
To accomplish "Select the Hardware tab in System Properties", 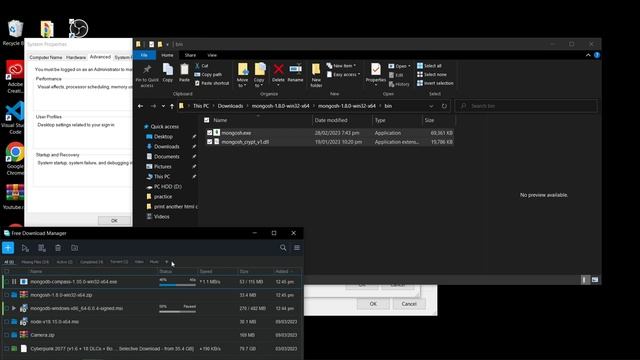I will point(76,58).
